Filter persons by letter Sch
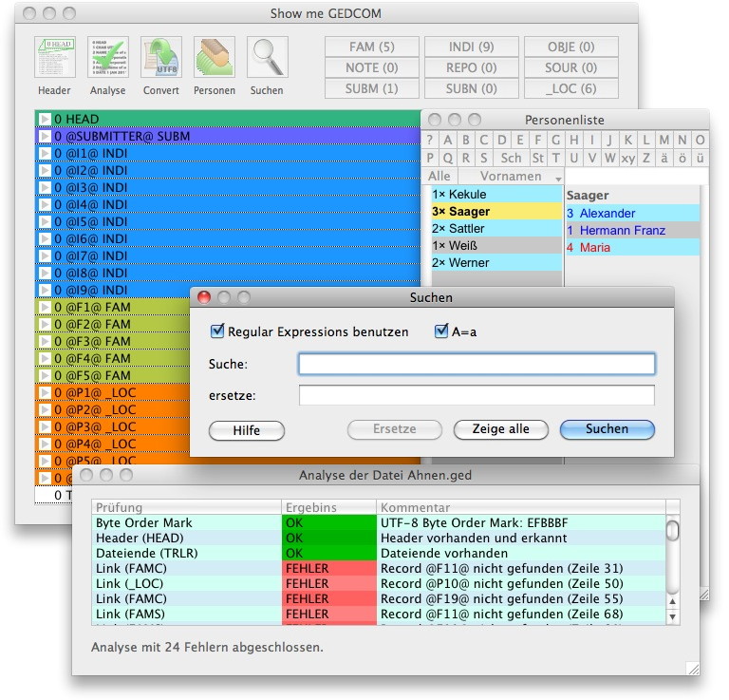 (x=511, y=159)
